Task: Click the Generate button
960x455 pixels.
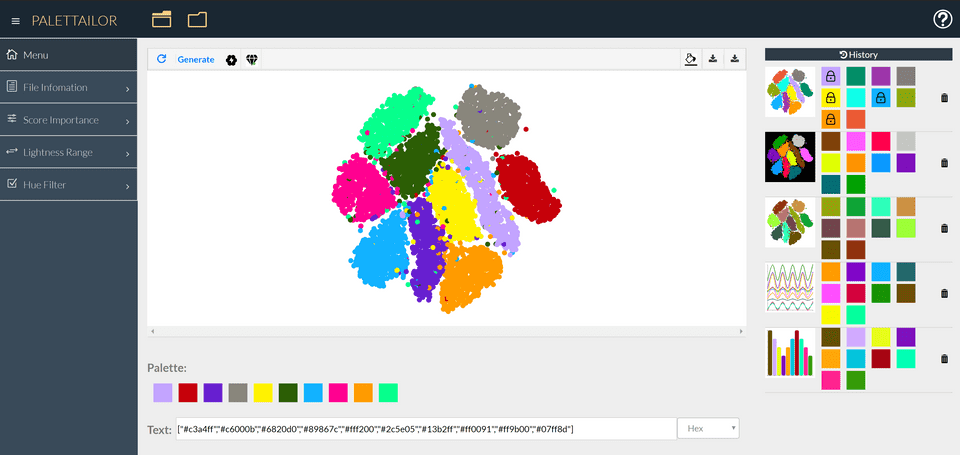Action: (x=196, y=60)
